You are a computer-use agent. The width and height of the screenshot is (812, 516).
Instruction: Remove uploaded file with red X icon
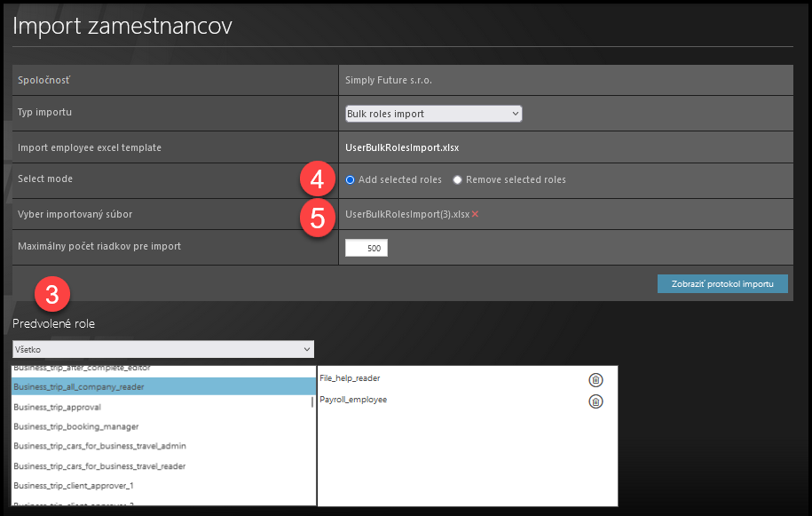pyautogui.click(x=475, y=214)
